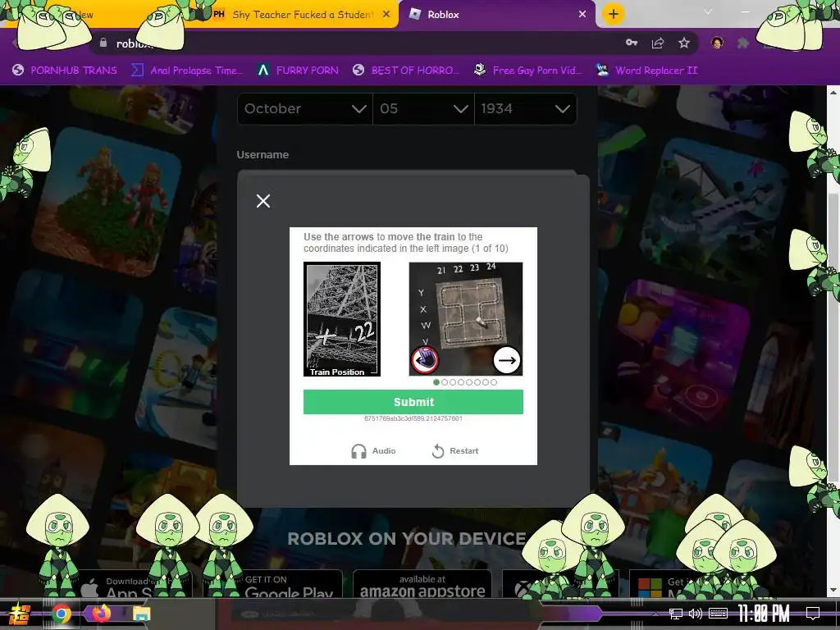Viewport: 840px width, 630px height.
Task: Click the amazon appstore badge
Action: tap(422, 584)
